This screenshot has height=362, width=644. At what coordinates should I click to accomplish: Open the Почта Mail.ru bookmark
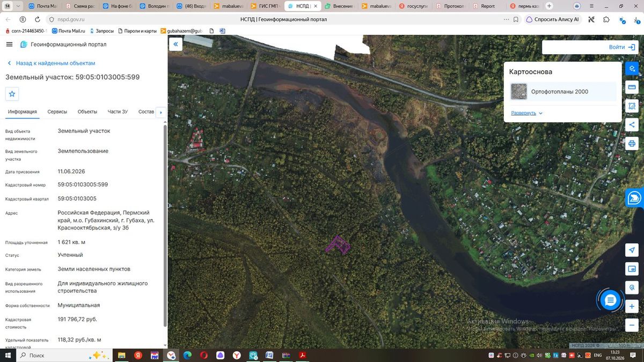(x=69, y=31)
